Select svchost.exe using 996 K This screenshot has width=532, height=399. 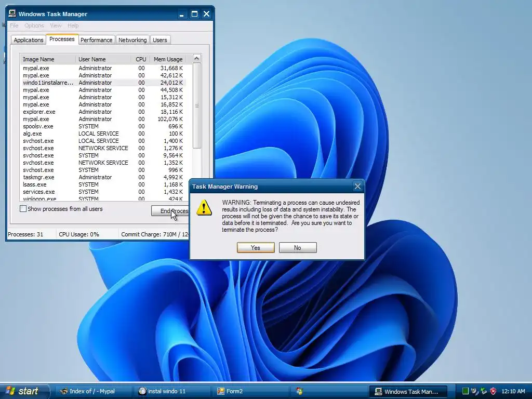103,170
